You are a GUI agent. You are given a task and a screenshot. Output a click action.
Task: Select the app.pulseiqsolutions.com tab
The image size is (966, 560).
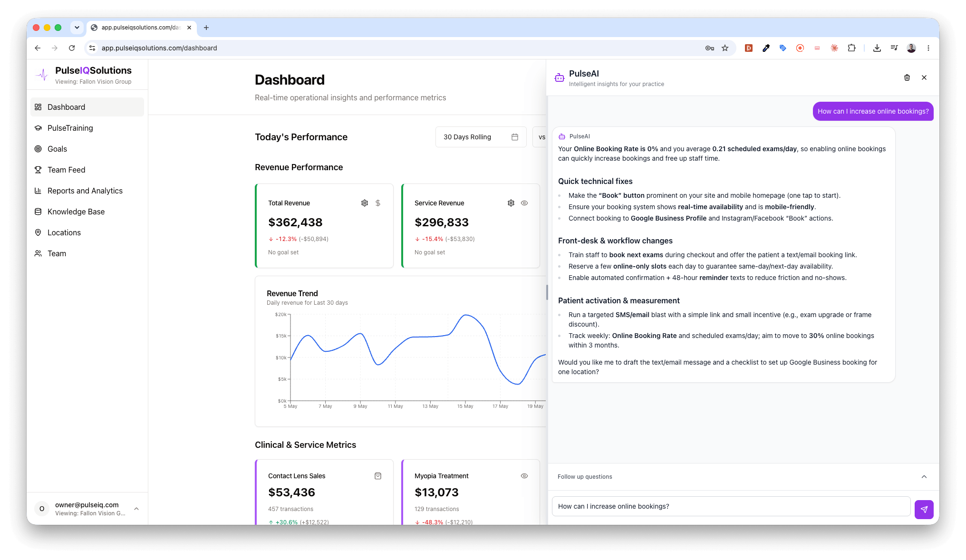[141, 28]
